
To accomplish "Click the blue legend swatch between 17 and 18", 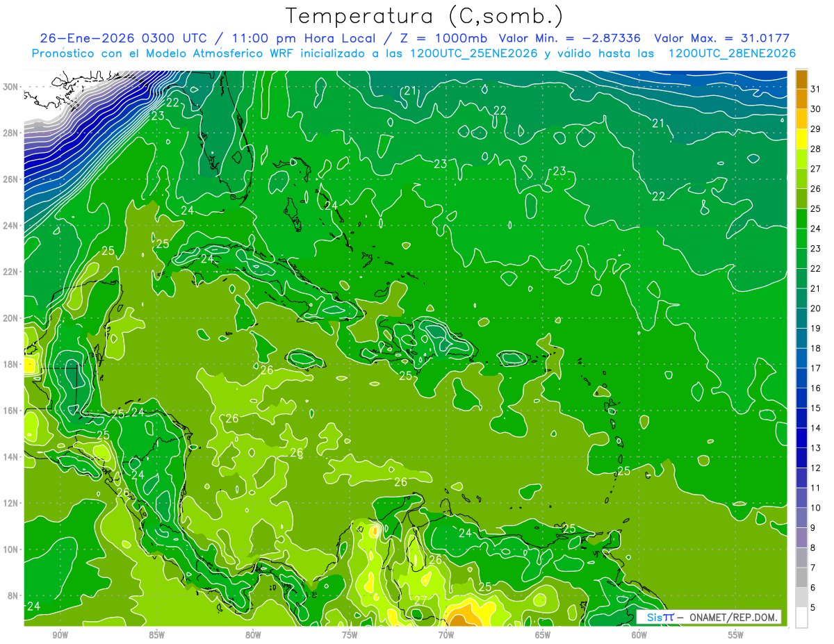I will pos(801,358).
